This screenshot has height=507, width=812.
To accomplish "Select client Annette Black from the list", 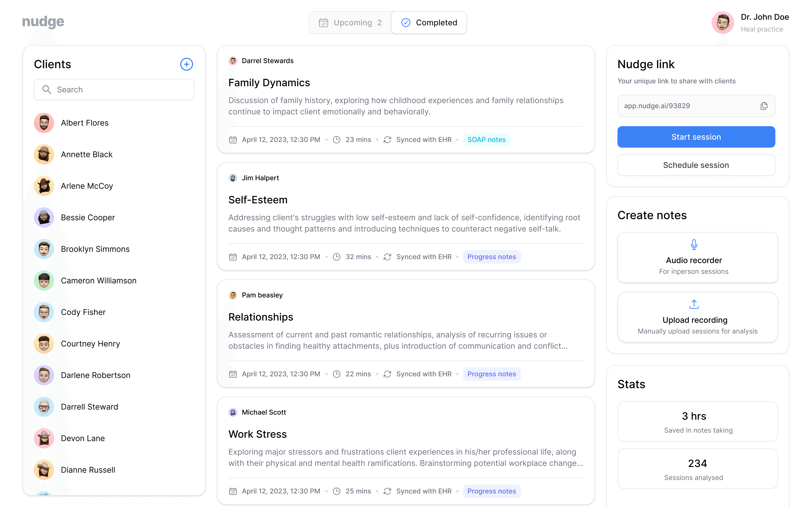I will [x=87, y=154].
